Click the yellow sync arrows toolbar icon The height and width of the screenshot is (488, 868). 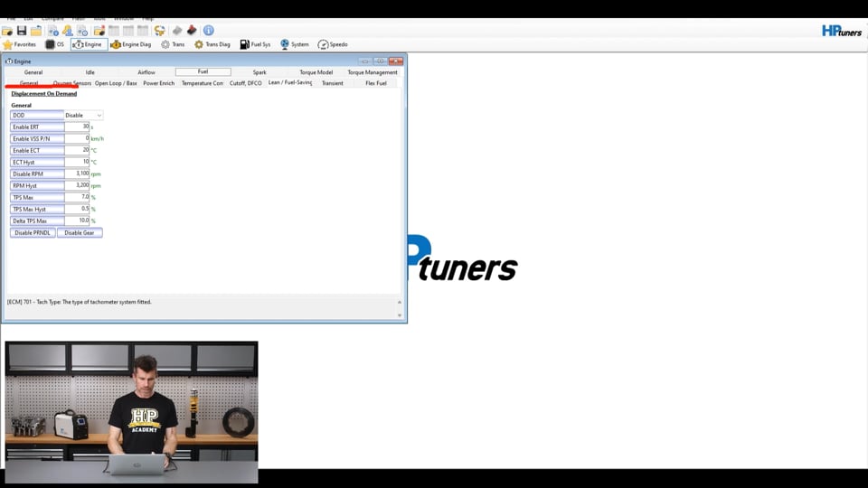pyautogui.click(x=159, y=31)
